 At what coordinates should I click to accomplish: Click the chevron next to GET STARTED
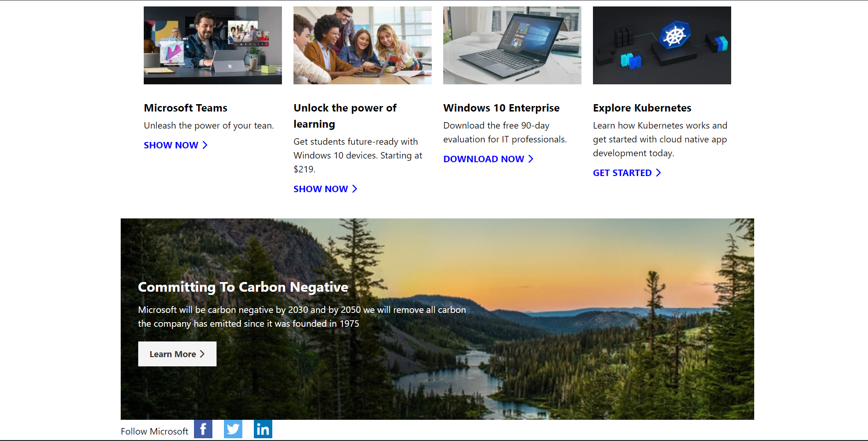coord(659,173)
